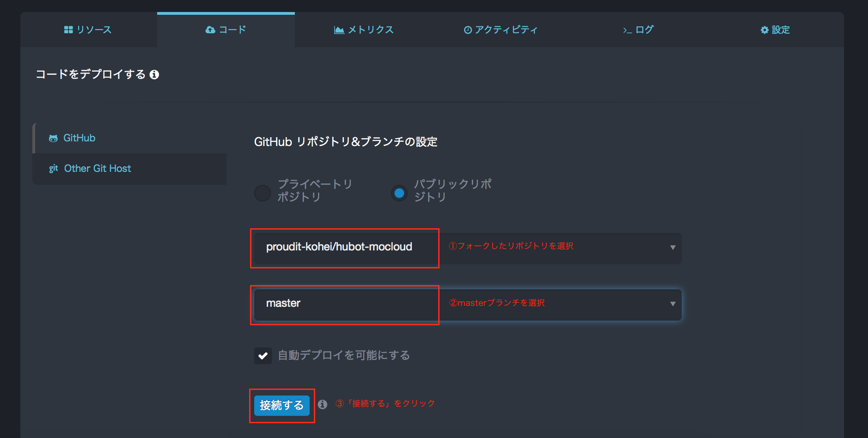This screenshot has width=868, height=438.
Task: Switch to the リソース tab
Action: [88, 30]
